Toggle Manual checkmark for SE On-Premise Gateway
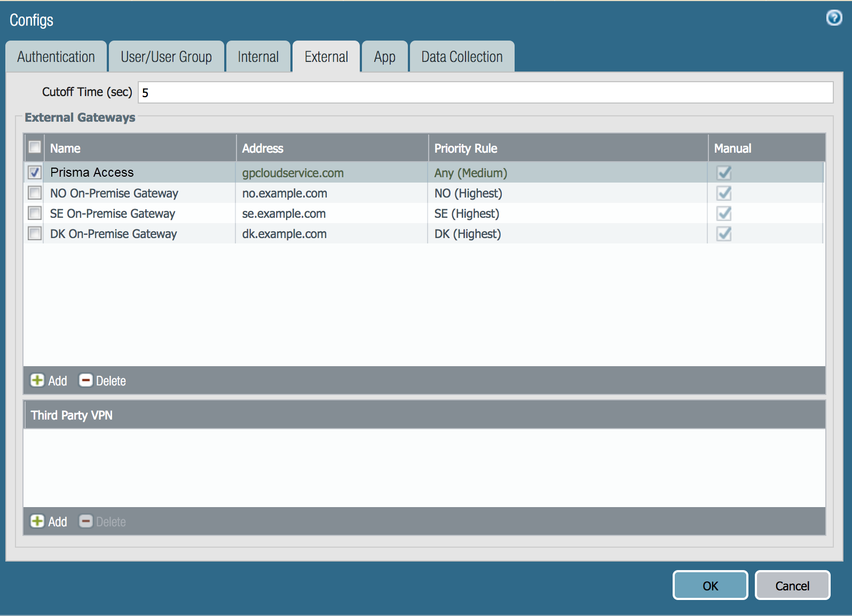Image resolution: width=852 pixels, height=616 pixels. point(724,213)
